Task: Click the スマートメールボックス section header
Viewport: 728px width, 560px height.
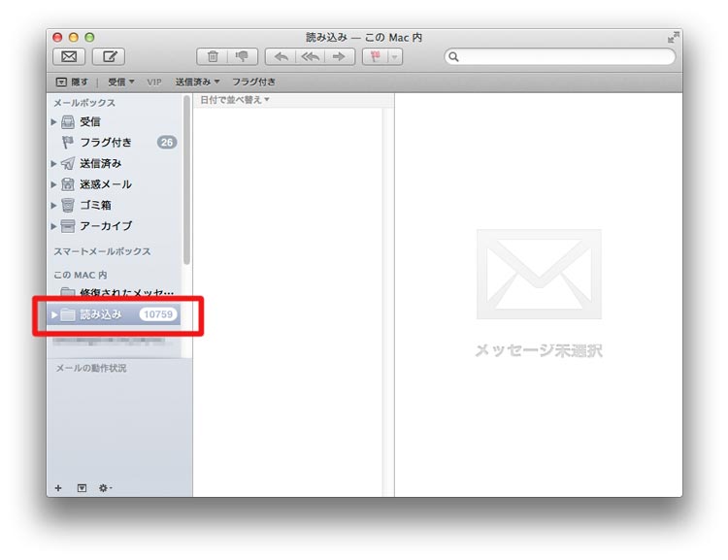Action: tap(102, 251)
